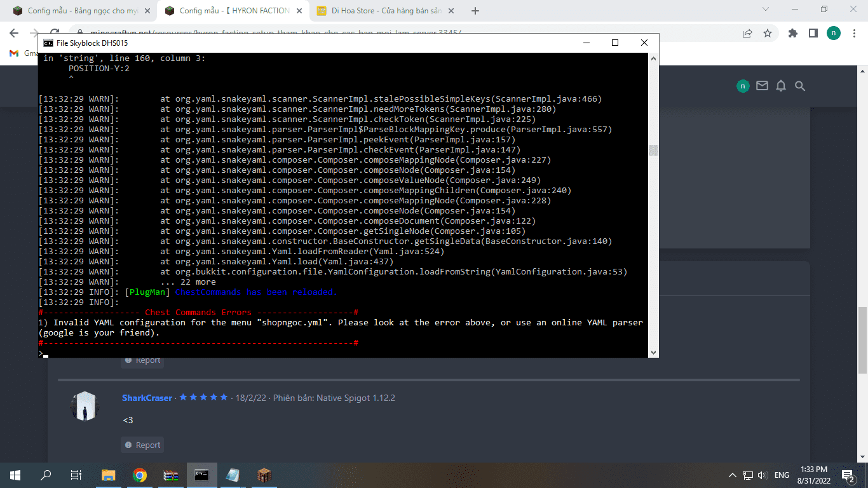Launch File Explorer from the taskbar
This screenshot has height=488, width=868.
pyautogui.click(x=109, y=475)
